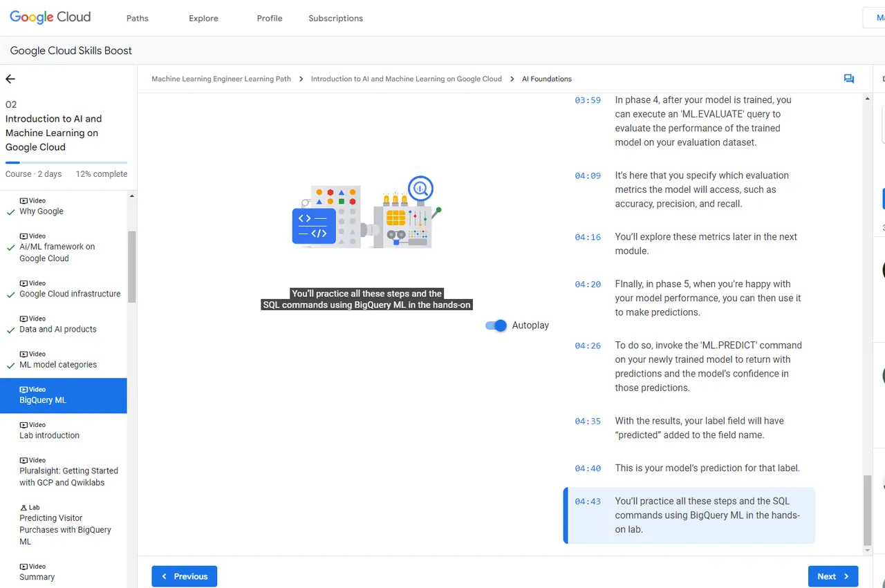Open Introduction to AI and Machine Learning breadcrumb
This screenshot has width=885, height=588.
pos(407,79)
